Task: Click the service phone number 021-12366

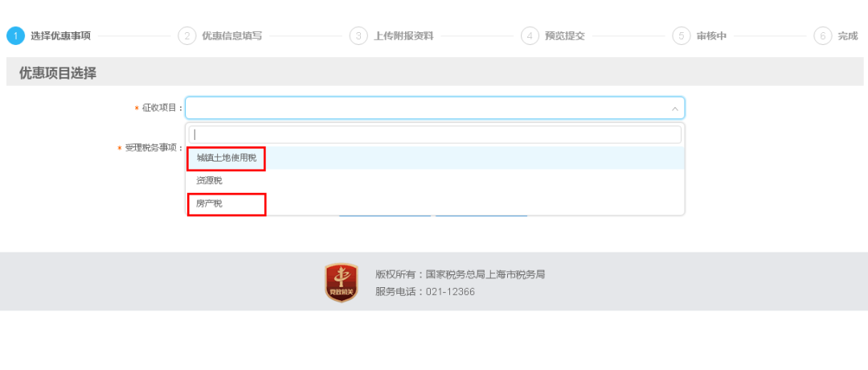Action: 450,292
